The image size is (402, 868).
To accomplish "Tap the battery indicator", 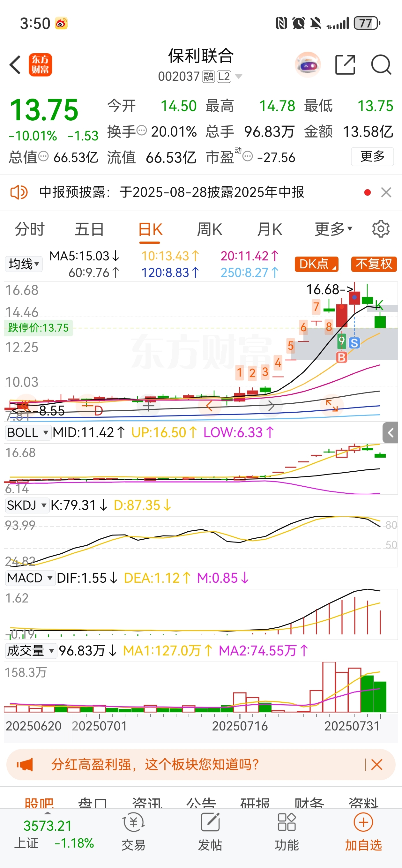I will click(x=367, y=23).
